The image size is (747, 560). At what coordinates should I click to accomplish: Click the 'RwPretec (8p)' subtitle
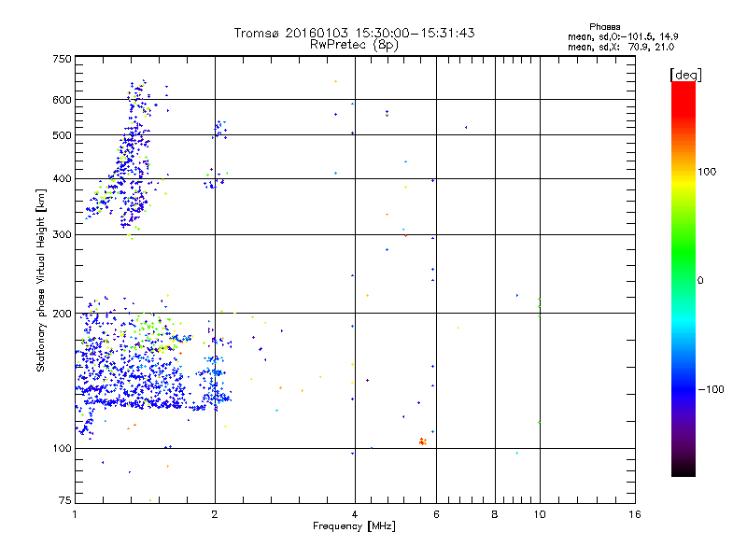(x=354, y=45)
